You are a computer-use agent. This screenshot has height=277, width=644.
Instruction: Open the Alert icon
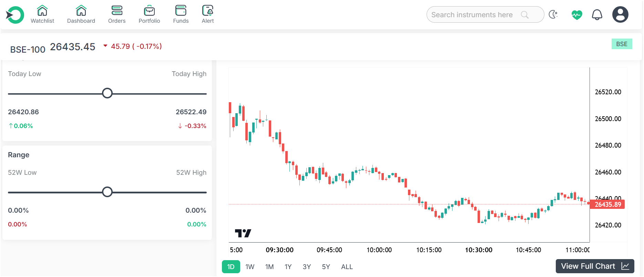pyautogui.click(x=208, y=11)
